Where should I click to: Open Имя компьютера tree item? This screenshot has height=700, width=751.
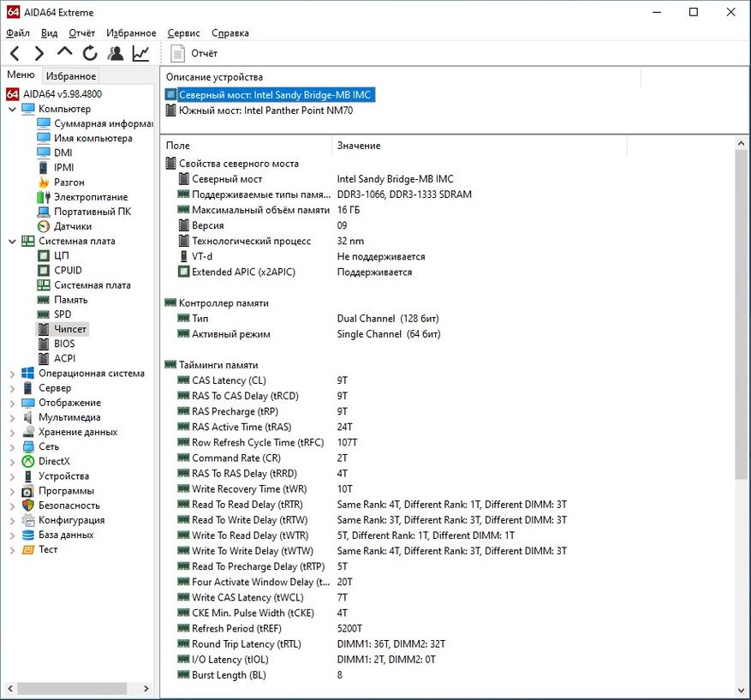[x=93, y=138]
